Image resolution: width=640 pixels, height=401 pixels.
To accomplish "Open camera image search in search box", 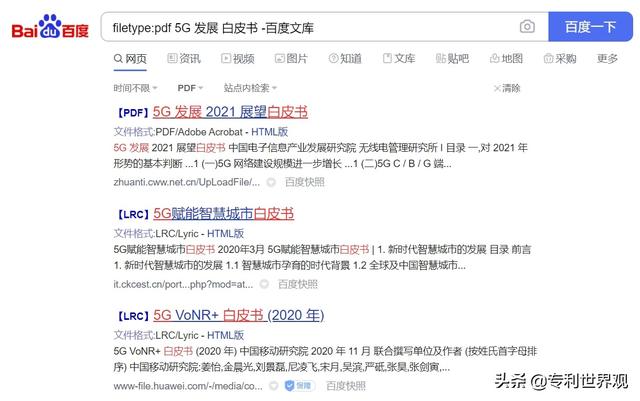I will [x=527, y=27].
